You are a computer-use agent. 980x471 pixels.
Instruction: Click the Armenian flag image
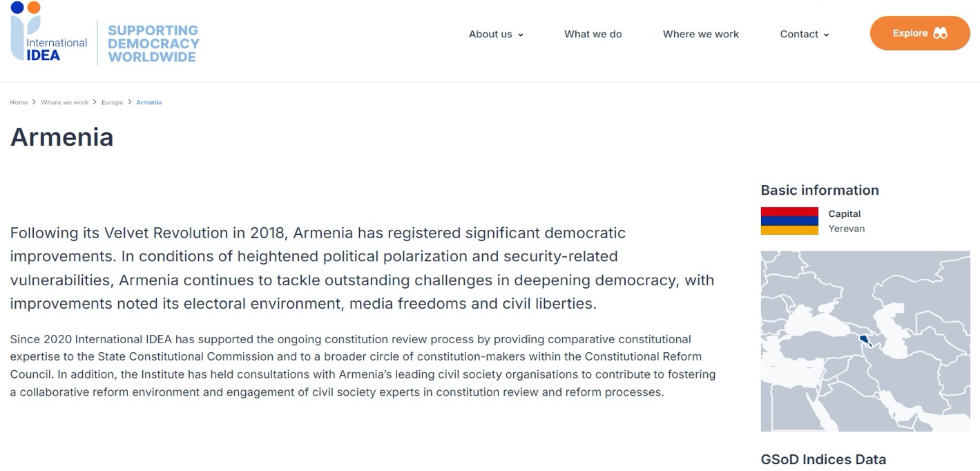click(x=789, y=221)
